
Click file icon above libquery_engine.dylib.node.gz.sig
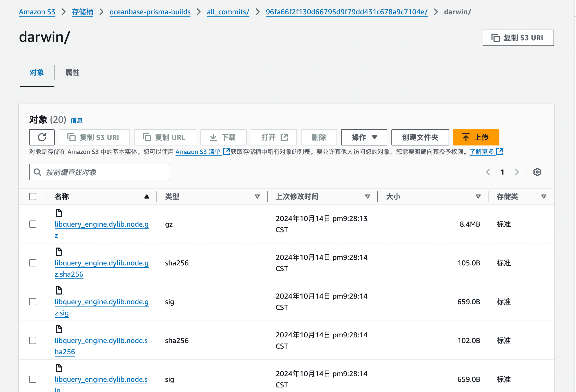click(x=59, y=290)
